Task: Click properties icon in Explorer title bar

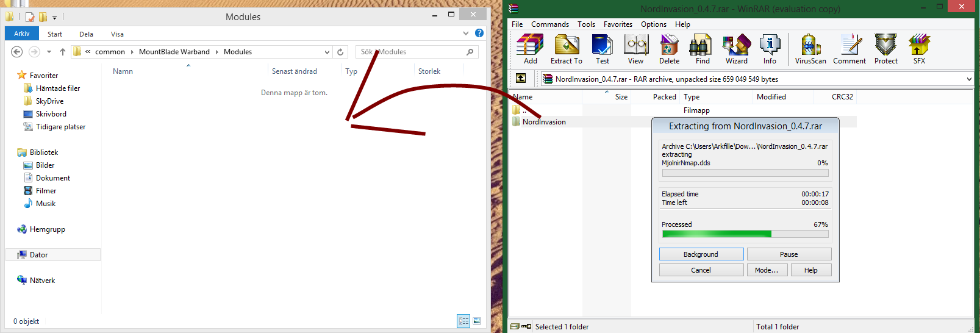Action: tap(30, 16)
